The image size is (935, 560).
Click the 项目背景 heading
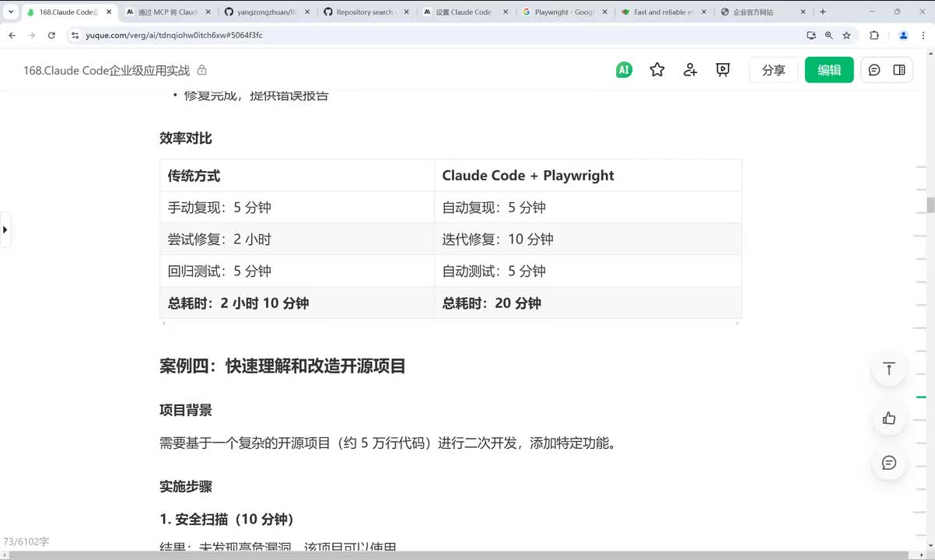(186, 411)
